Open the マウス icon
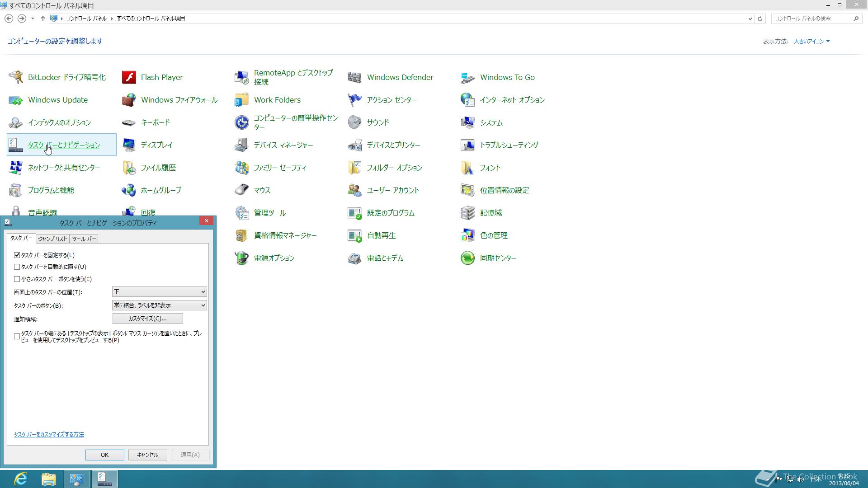 coord(242,190)
